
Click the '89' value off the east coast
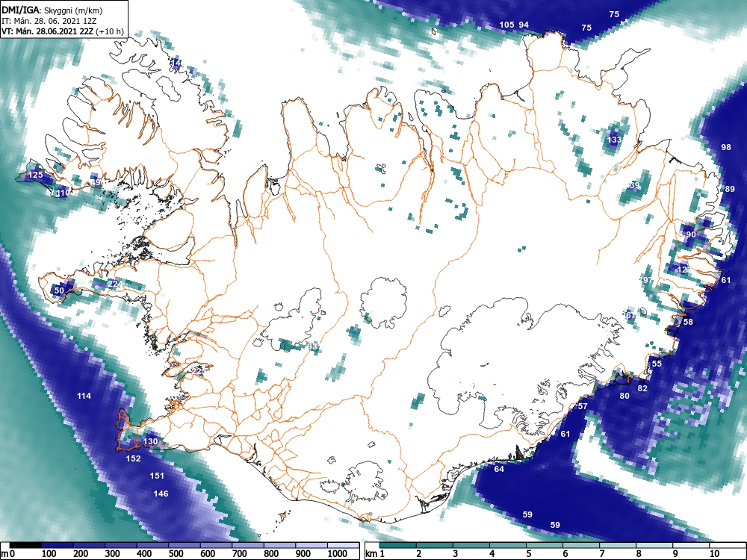[x=729, y=189]
